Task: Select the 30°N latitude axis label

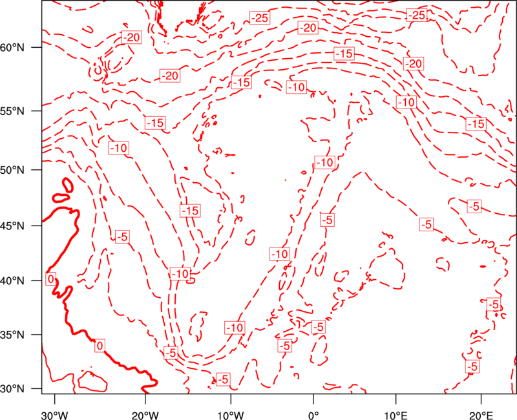Action: [x=12, y=389]
